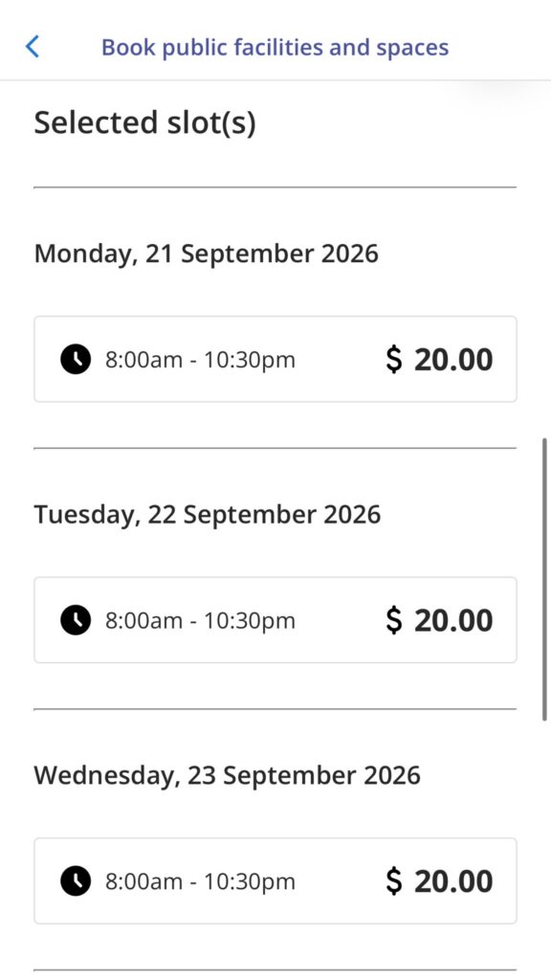Click the $ 20.00 price for Tuesday
The image size is (551, 980).
tap(439, 620)
